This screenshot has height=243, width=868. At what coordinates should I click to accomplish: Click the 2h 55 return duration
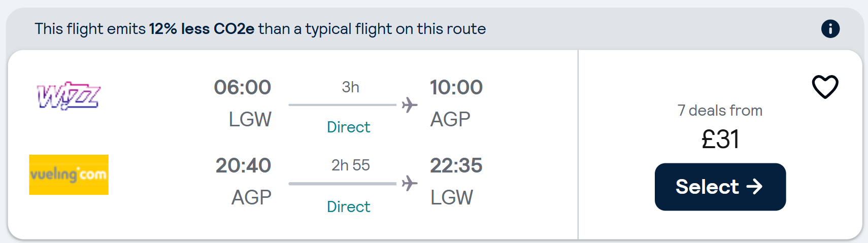click(350, 165)
